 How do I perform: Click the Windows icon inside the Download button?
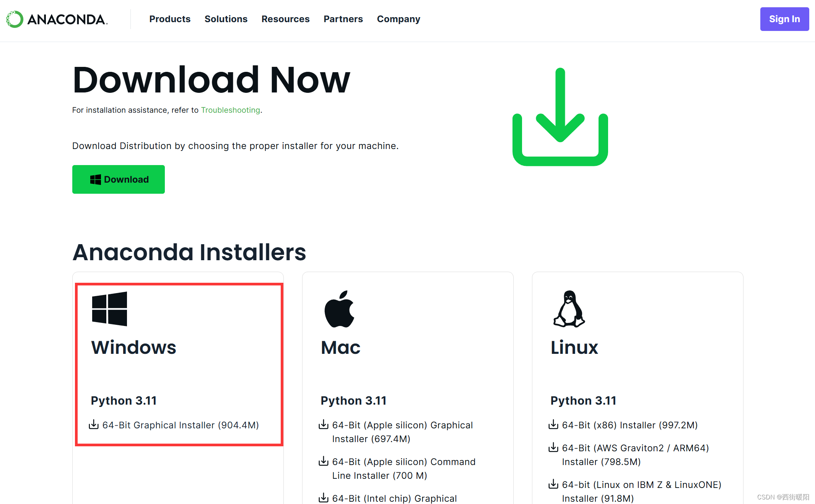click(96, 180)
